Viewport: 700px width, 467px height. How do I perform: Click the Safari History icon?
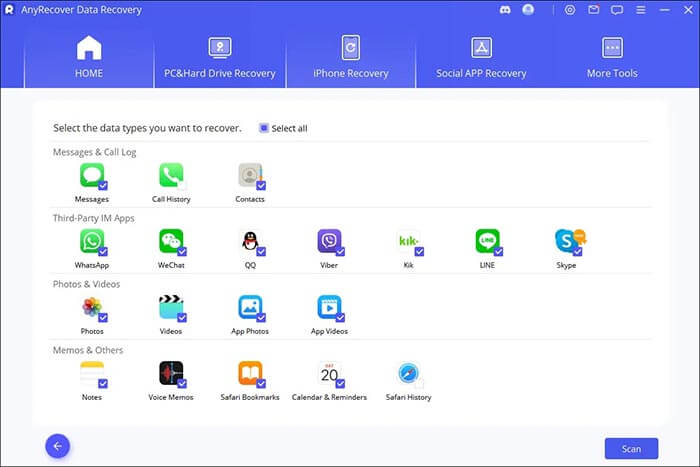(x=408, y=373)
